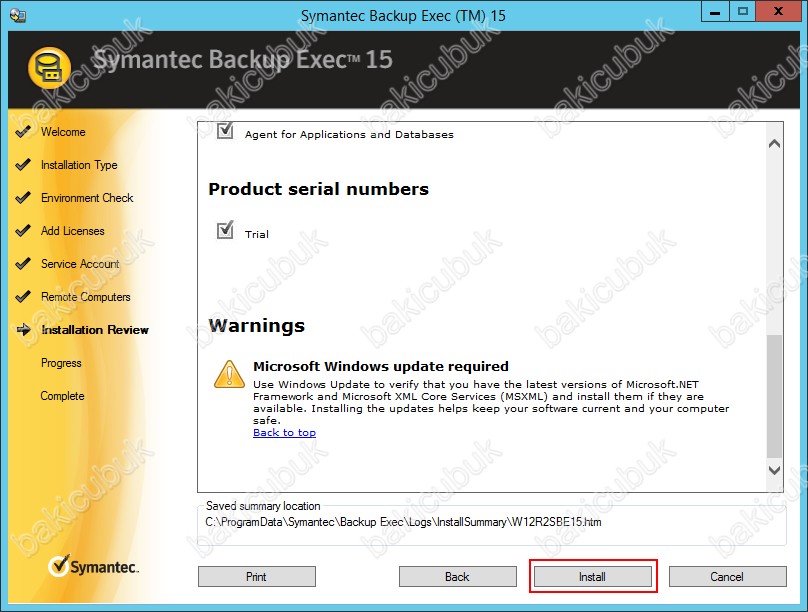808x612 pixels.
Task: Select the Environment Check step
Action: click(87, 198)
